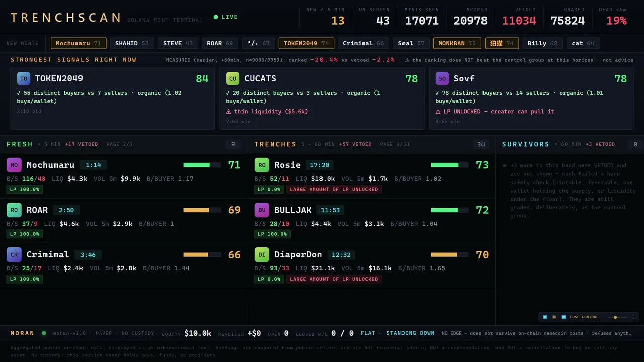
Task: Click the VETOED count 11034 in header
Action: [x=519, y=21]
